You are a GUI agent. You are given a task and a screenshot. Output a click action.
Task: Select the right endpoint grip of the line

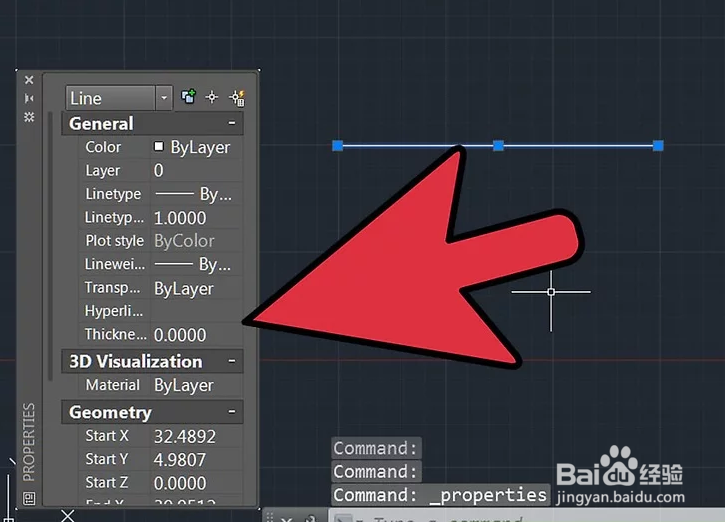coord(658,146)
